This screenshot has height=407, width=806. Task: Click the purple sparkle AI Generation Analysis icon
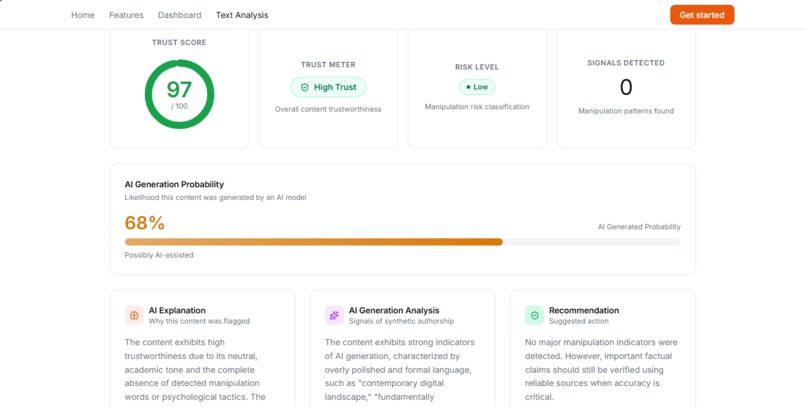pyautogui.click(x=334, y=315)
